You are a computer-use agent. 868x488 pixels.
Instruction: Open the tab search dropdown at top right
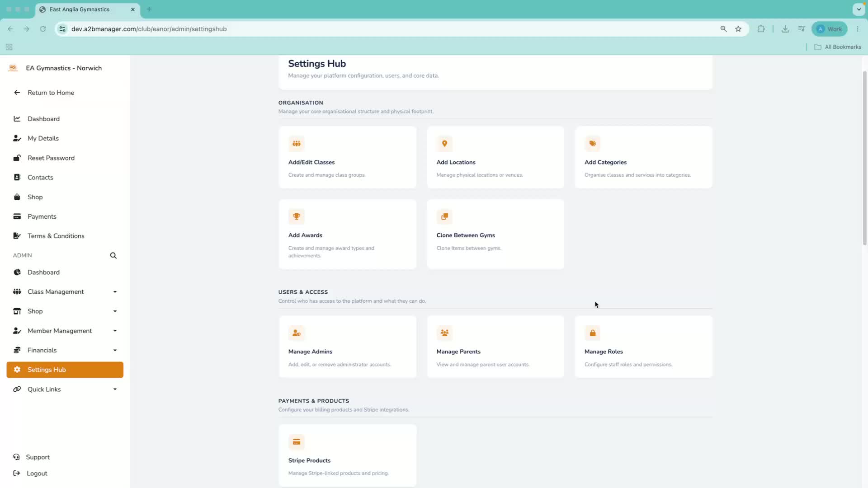coord(859,9)
